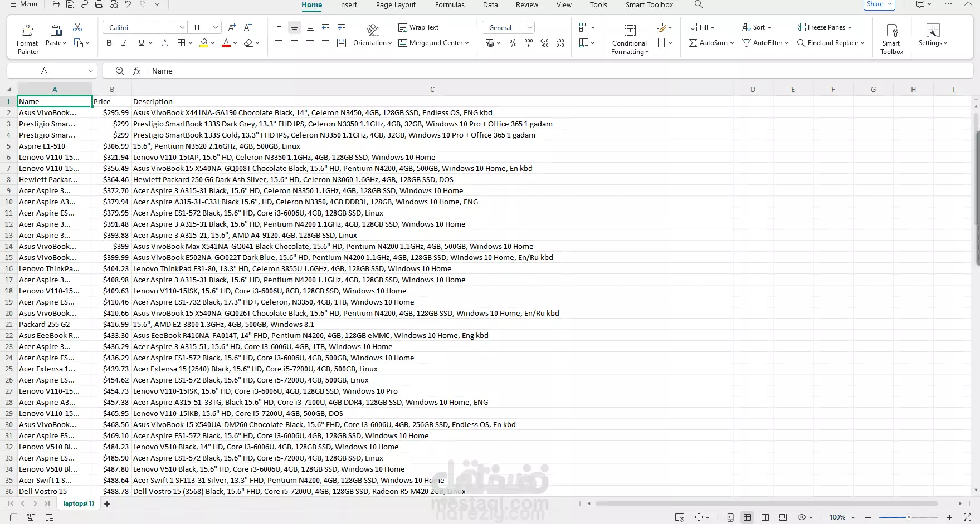
Task: Enter full screen with the status bar icon
Action: pos(968,517)
